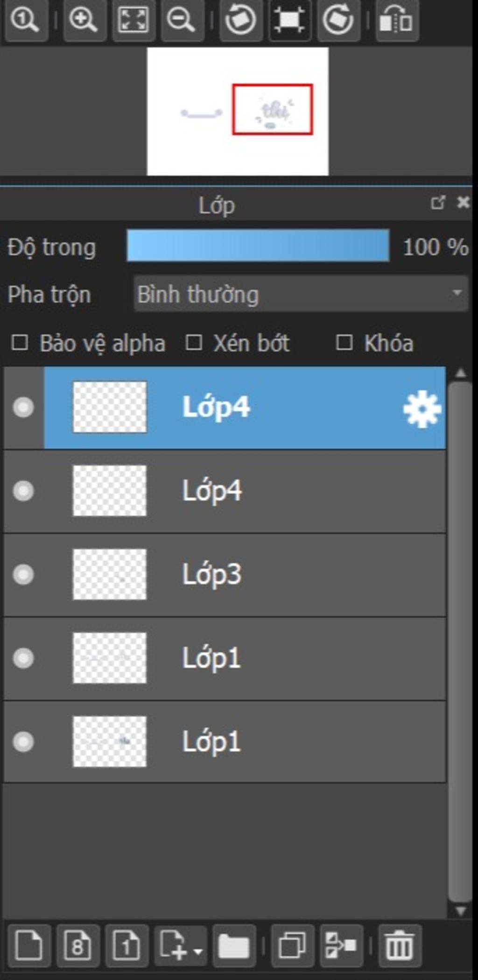
Task: Fit canvas to screen icon
Action: coord(133,20)
